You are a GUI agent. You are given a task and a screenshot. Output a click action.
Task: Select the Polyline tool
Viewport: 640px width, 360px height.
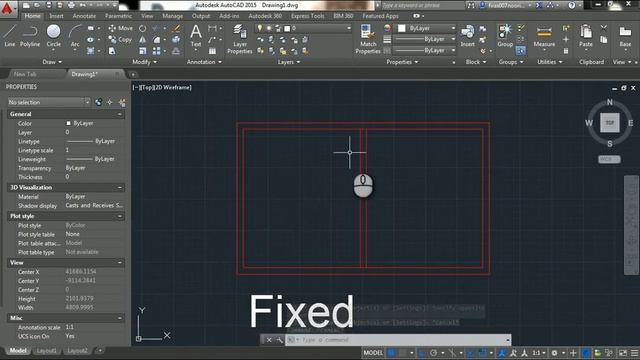click(x=30, y=35)
